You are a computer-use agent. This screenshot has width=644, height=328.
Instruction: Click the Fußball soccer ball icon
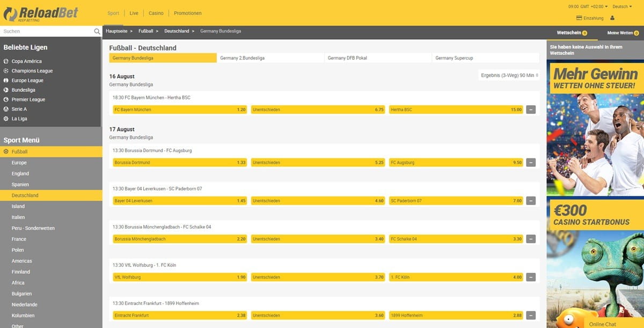point(6,152)
